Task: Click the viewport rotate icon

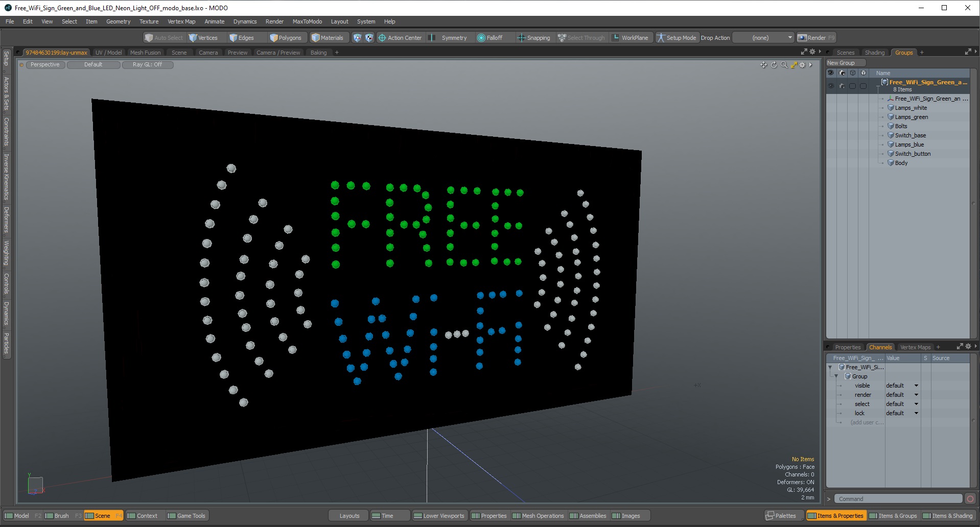Action: point(774,65)
